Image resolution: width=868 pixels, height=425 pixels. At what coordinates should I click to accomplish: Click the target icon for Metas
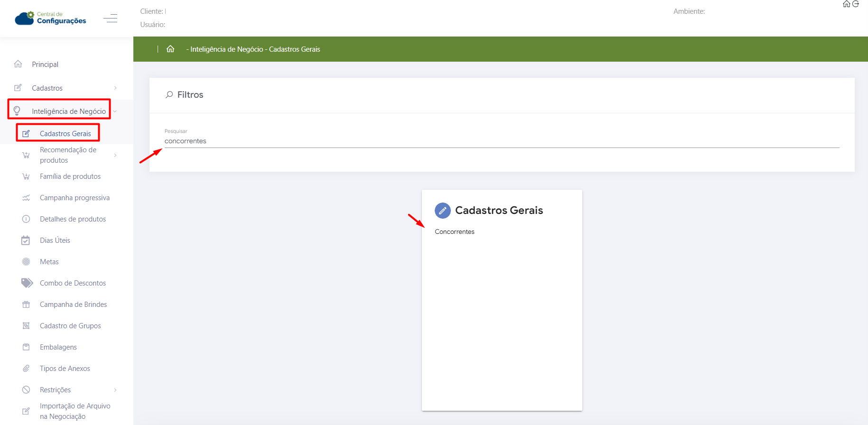(26, 262)
